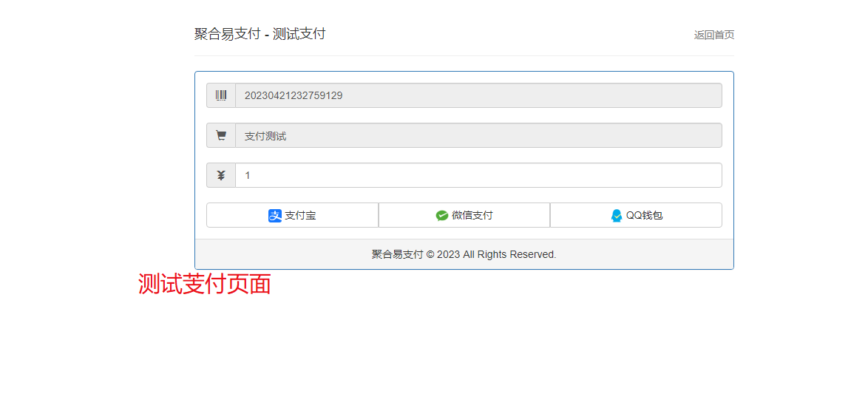Click the shopping cart icon
The width and height of the screenshot is (868, 405).
click(x=221, y=135)
